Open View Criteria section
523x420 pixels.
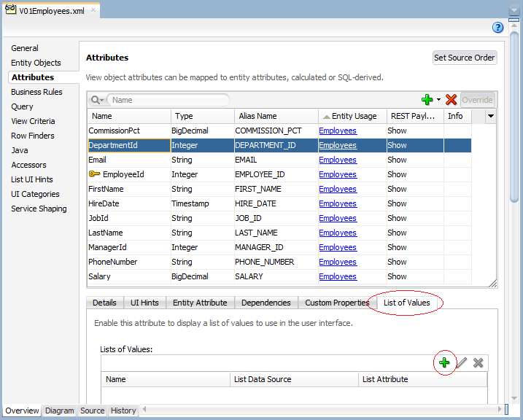tap(33, 121)
